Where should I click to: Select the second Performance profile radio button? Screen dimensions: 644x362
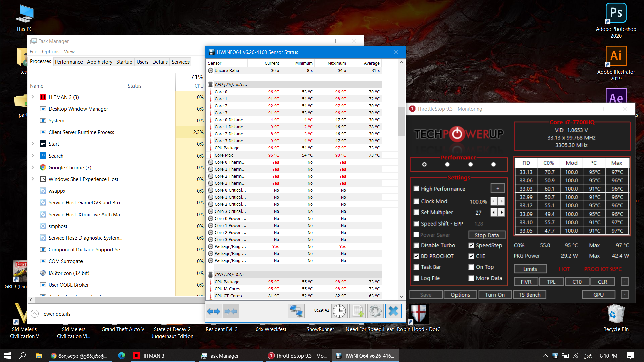tap(447, 164)
